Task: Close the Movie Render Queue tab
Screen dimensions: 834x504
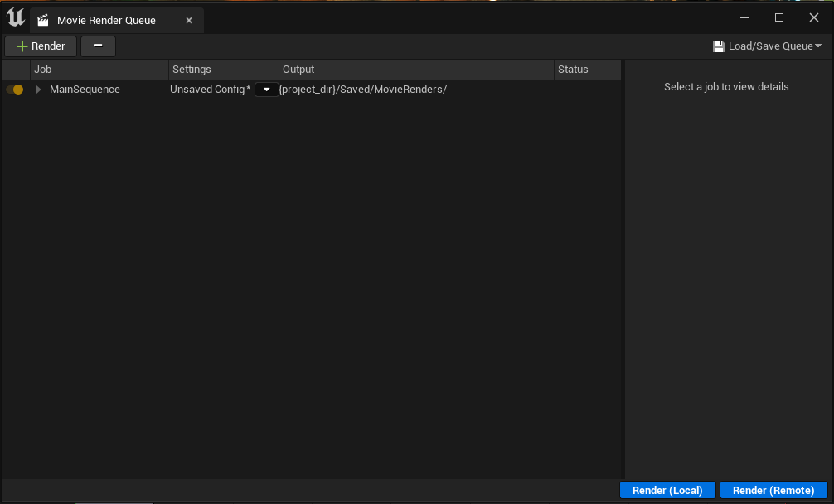Action: [189, 21]
